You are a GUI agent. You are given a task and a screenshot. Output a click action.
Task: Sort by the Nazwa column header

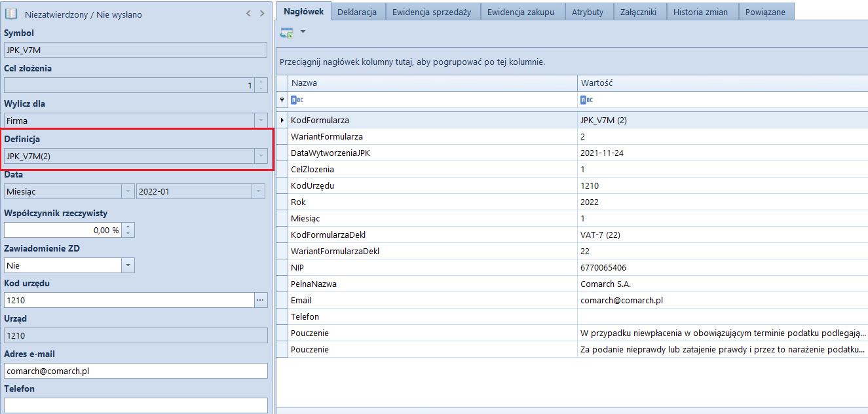pyautogui.click(x=432, y=83)
